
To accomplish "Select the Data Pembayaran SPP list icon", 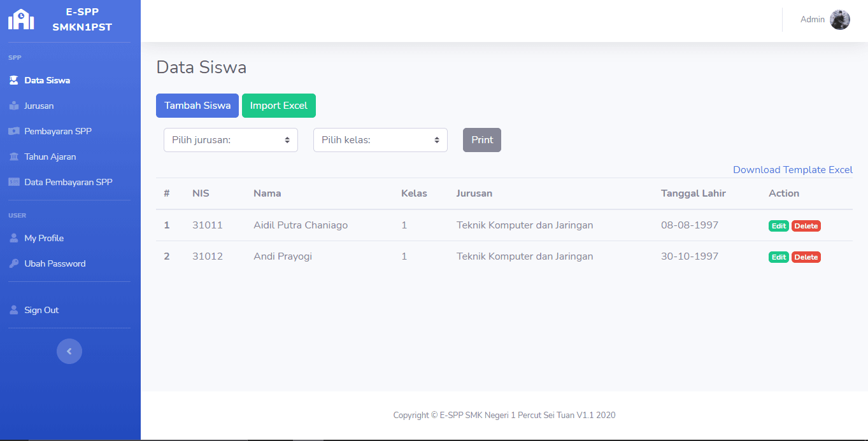I will pyautogui.click(x=14, y=181).
